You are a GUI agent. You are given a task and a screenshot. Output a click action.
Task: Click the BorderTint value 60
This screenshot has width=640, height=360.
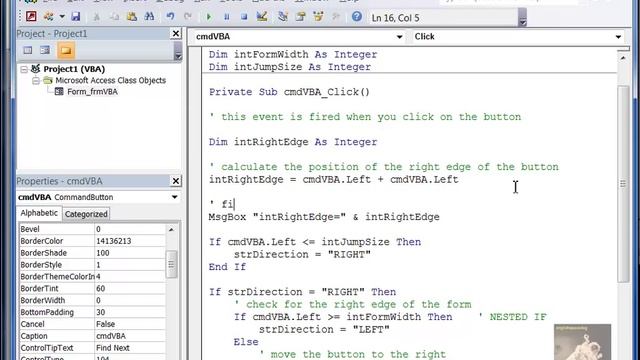[100, 288]
